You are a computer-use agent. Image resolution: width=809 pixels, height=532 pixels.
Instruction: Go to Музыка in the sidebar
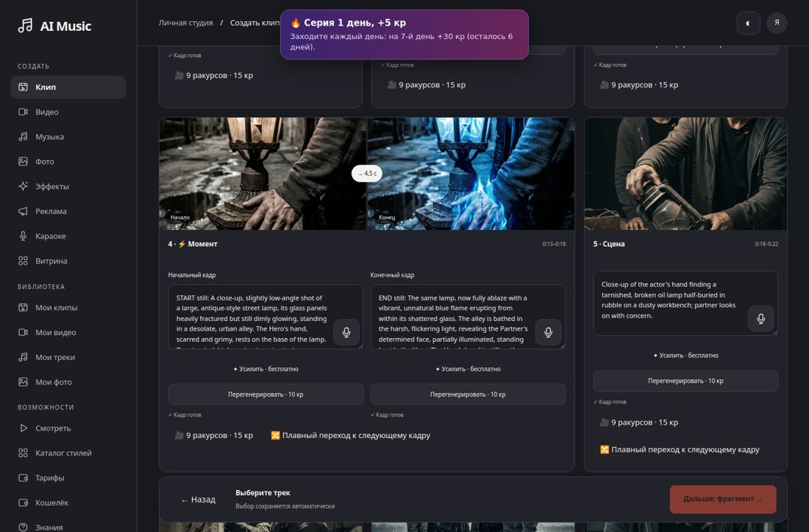click(68, 137)
